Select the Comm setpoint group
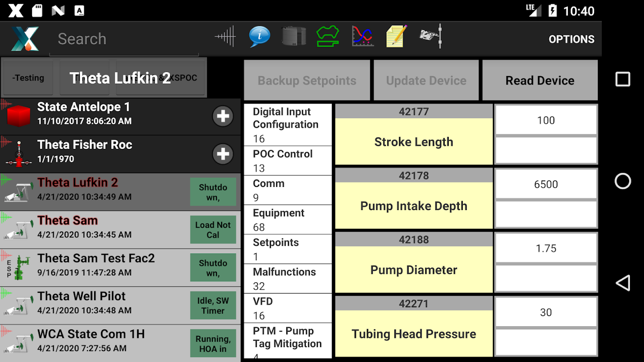This screenshot has width=644, height=362. pyautogui.click(x=288, y=190)
